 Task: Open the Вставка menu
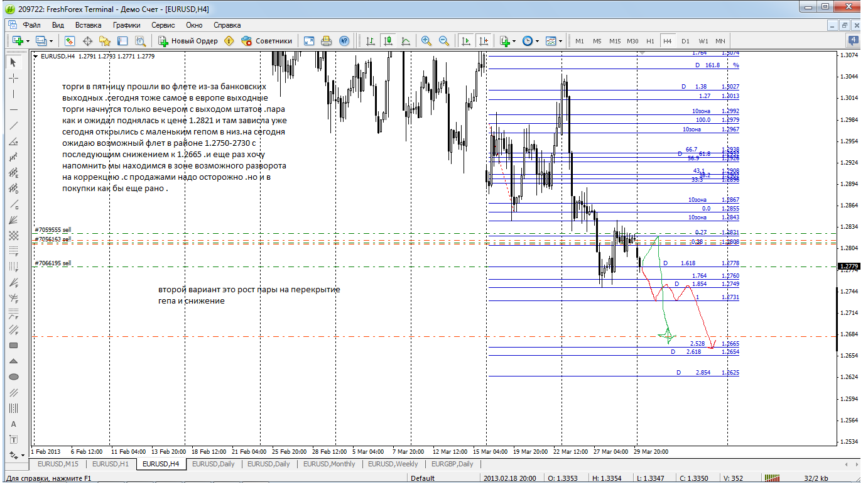click(88, 25)
